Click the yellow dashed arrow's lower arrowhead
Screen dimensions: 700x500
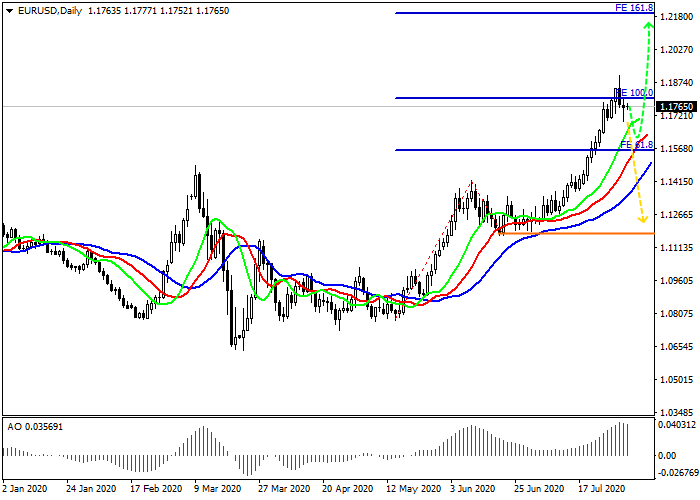[x=643, y=218]
